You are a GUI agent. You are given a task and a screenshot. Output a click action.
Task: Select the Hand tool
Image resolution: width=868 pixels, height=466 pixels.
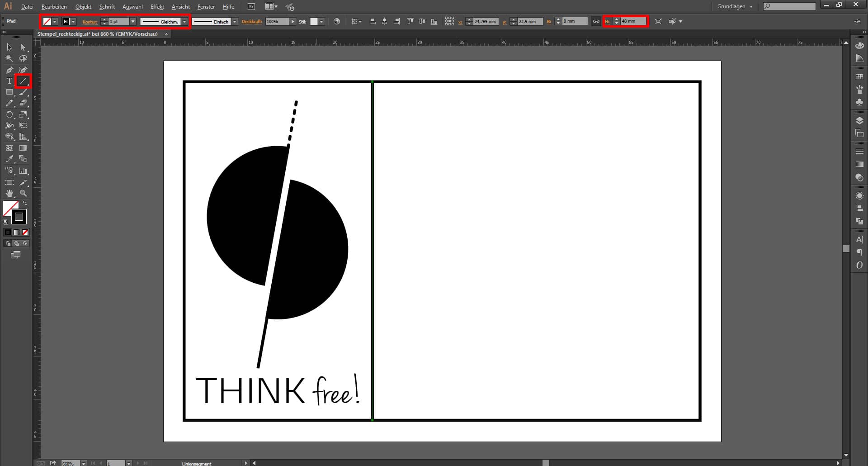pos(9,194)
